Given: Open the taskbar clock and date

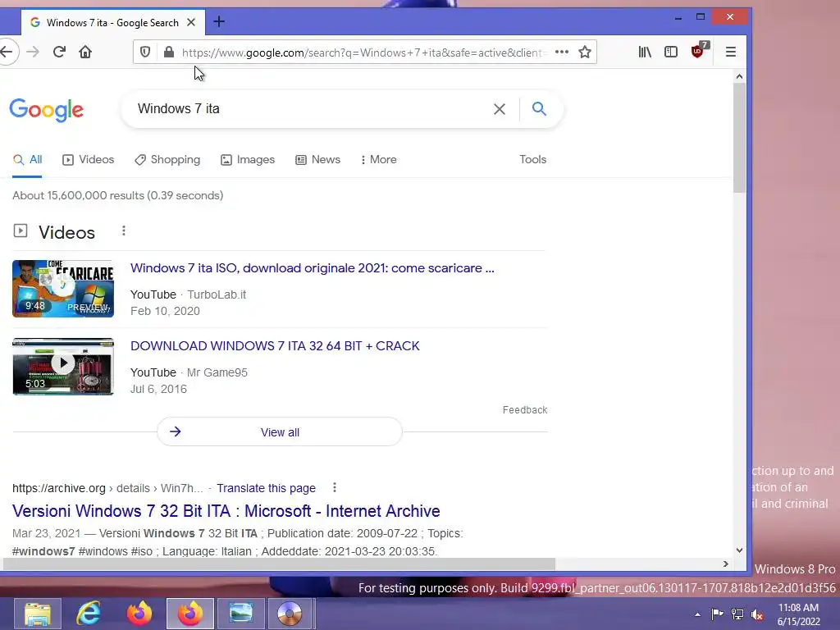Looking at the screenshot, I should [x=798, y=614].
